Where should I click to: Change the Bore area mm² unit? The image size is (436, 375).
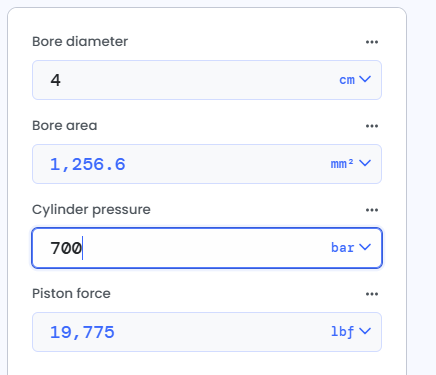coord(351,164)
